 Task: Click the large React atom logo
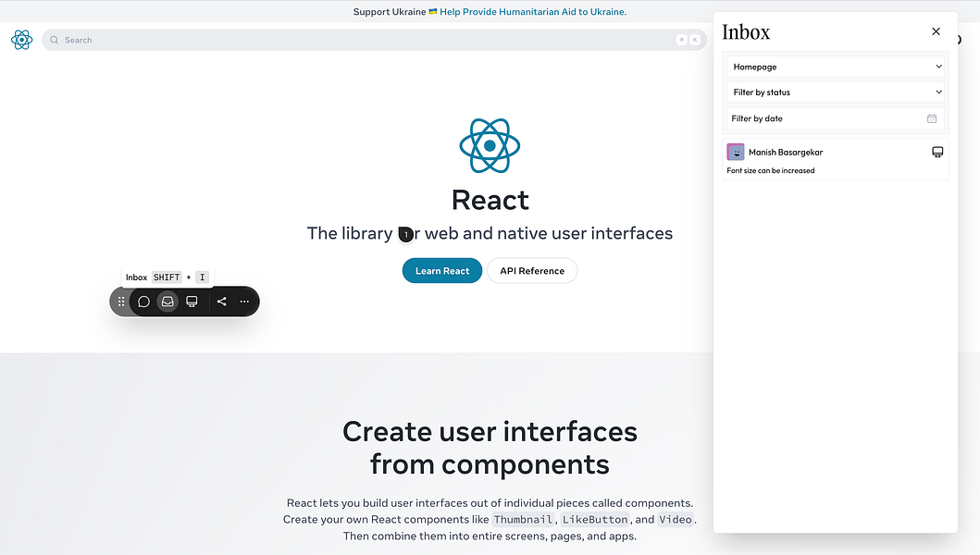(490, 145)
